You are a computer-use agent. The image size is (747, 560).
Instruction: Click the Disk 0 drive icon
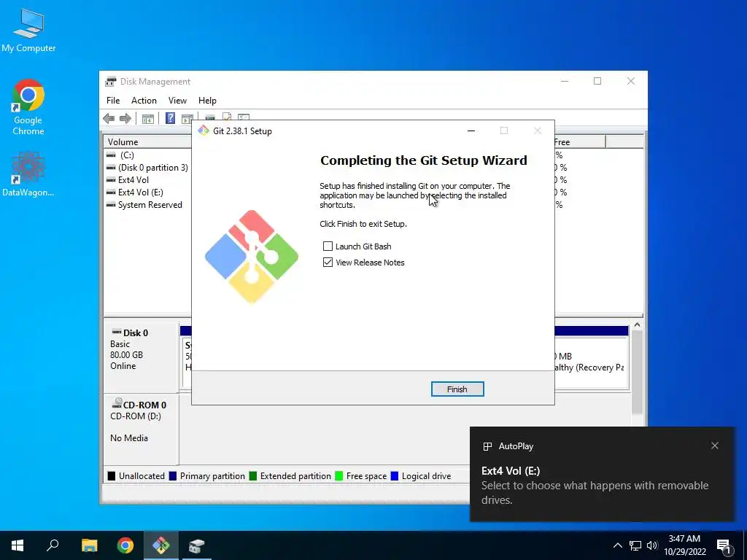point(116,332)
